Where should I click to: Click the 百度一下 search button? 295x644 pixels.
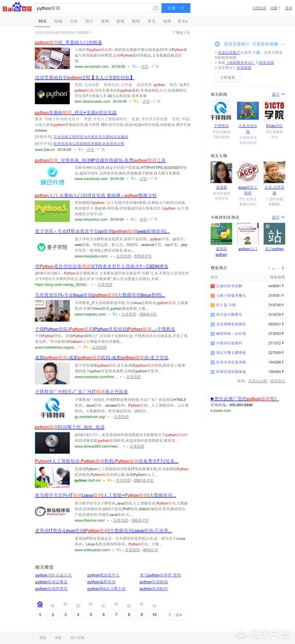tap(176, 8)
